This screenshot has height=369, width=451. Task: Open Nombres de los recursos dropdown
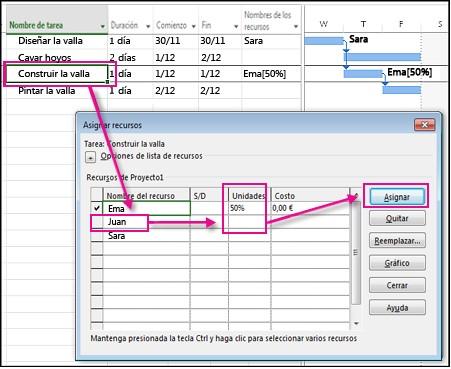[x=296, y=26]
